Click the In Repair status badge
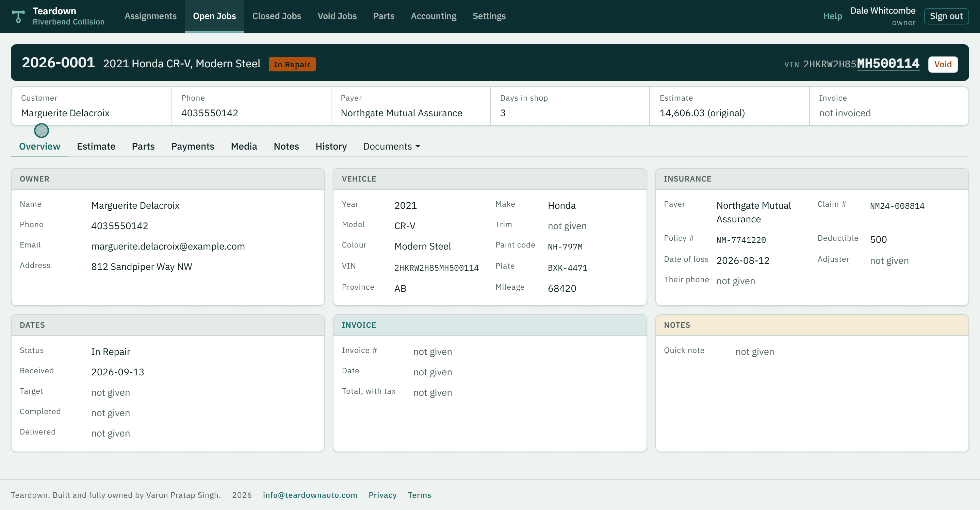 (x=292, y=64)
